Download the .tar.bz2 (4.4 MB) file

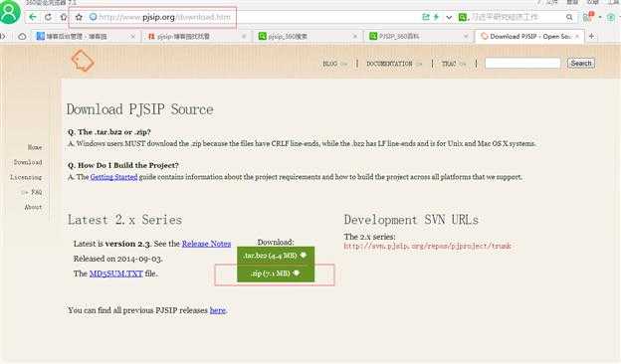276,256
